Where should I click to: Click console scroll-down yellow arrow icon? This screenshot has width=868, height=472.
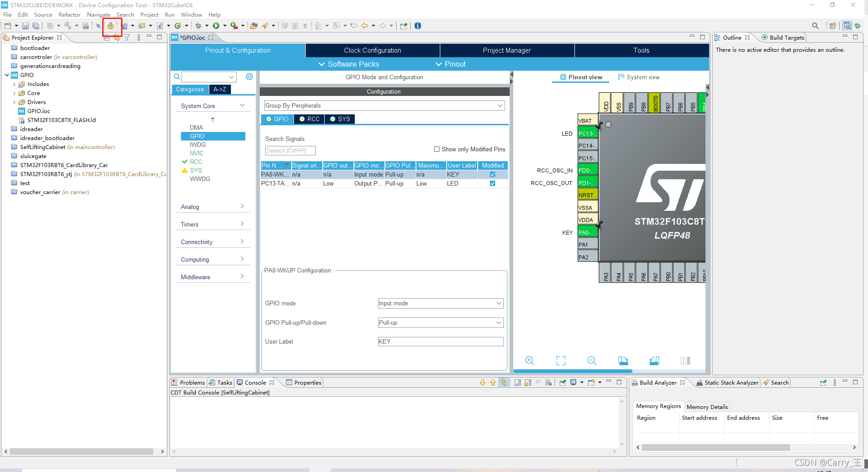483,382
